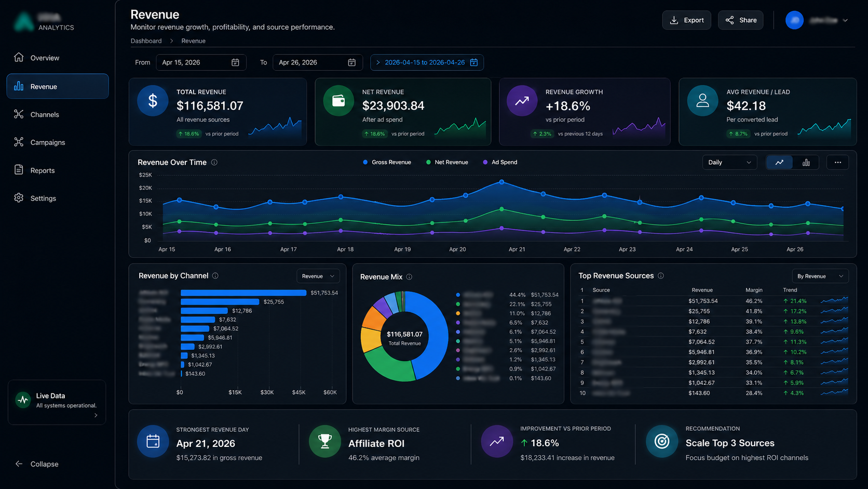
Task: Open the By Revenue sort dropdown
Action: pyautogui.click(x=820, y=276)
